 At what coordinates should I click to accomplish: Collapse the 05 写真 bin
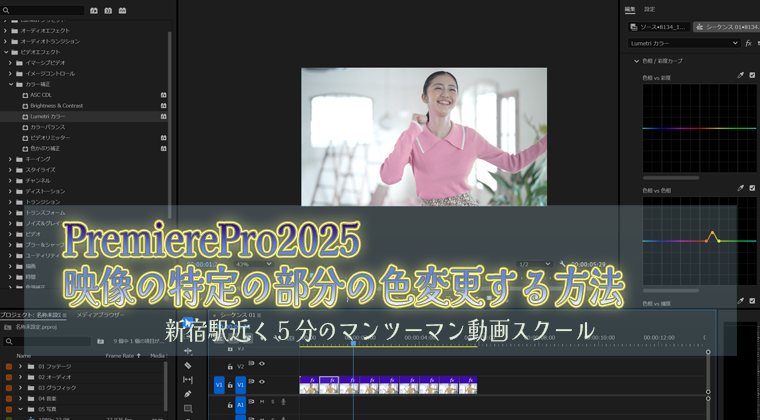pyautogui.click(x=20, y=409)
